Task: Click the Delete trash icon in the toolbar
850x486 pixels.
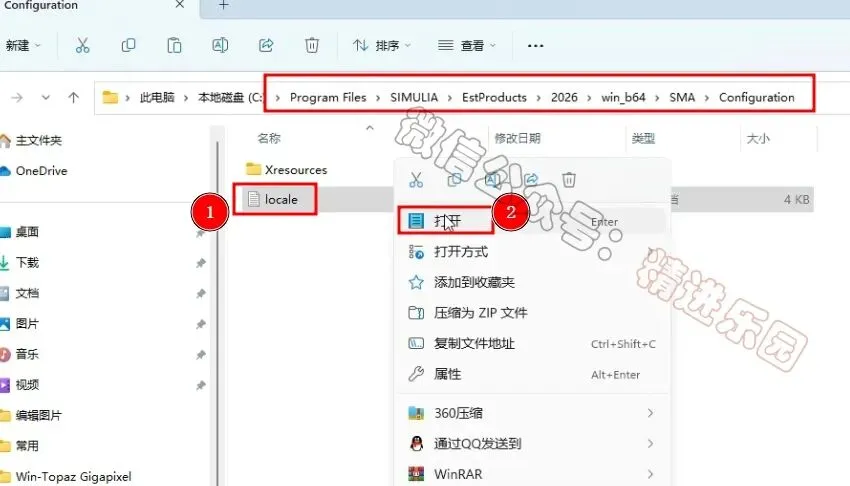Action: tap(312, 46)
